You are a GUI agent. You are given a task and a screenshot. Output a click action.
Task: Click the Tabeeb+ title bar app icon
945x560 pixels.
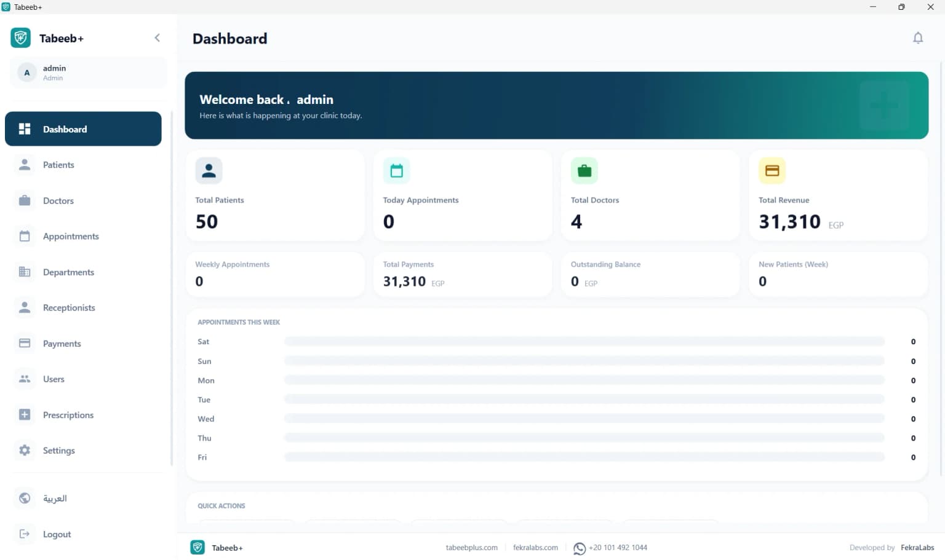[x=6, y=7]
